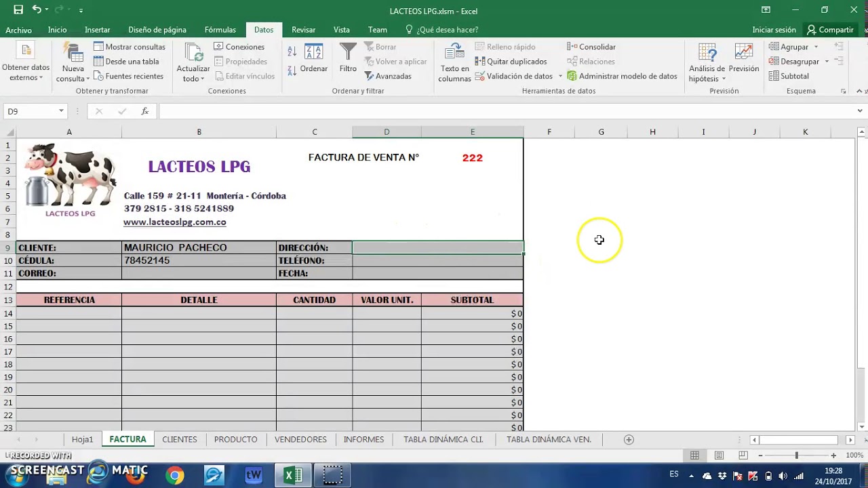The image size is (868, 488).
Task: Open the Ordenar dialog
Action: 313,58
